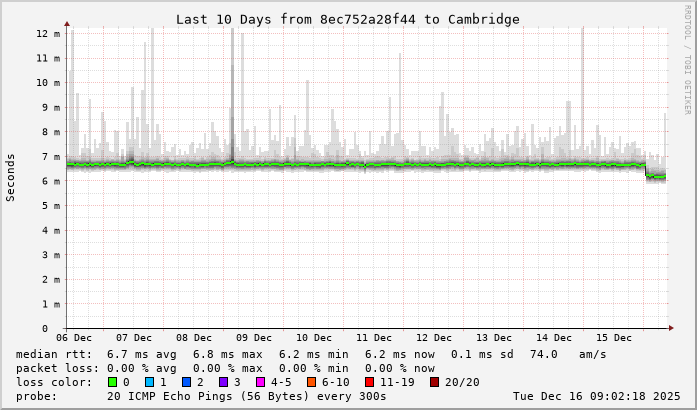Click the '09 Dec' x-axis label
The width and height of the screenshot is (697, 410).
(254, 338)
